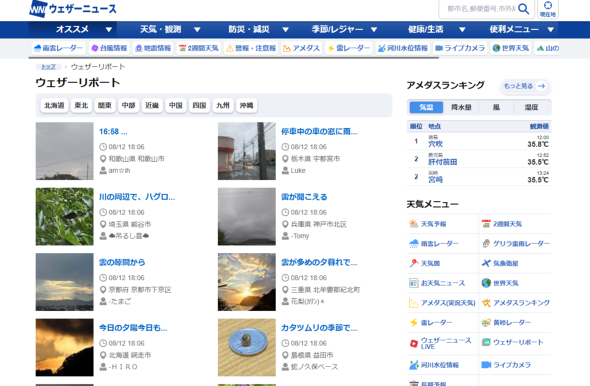Open 警報・注意報 quick link
The image size is (590, 386).
pos(251,48)
